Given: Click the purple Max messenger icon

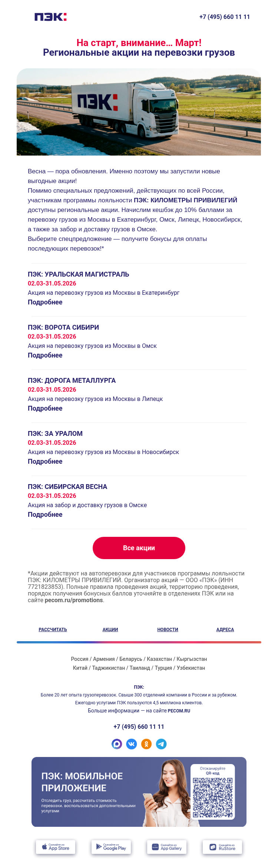Looking at the screenshot, I should [117, 744].
